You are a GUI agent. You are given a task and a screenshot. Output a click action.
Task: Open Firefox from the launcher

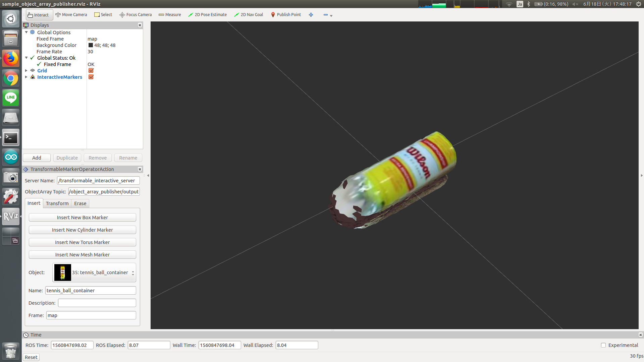11,58
